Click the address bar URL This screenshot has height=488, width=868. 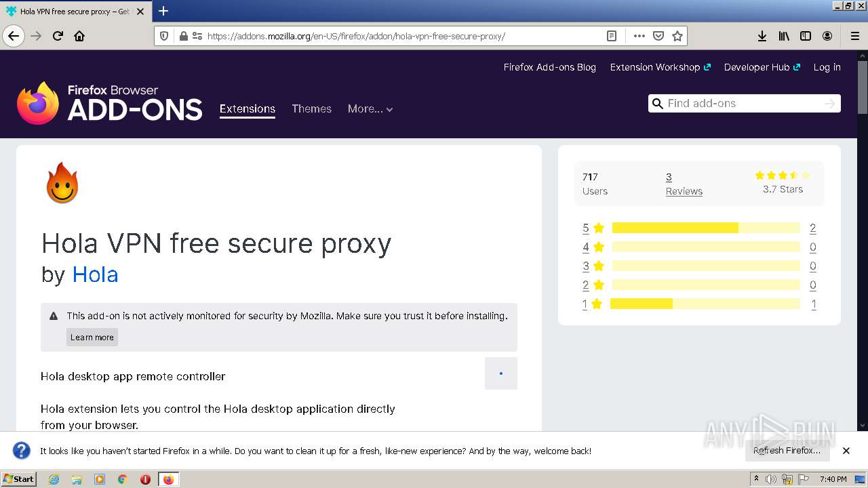click(x=356, y=36)
